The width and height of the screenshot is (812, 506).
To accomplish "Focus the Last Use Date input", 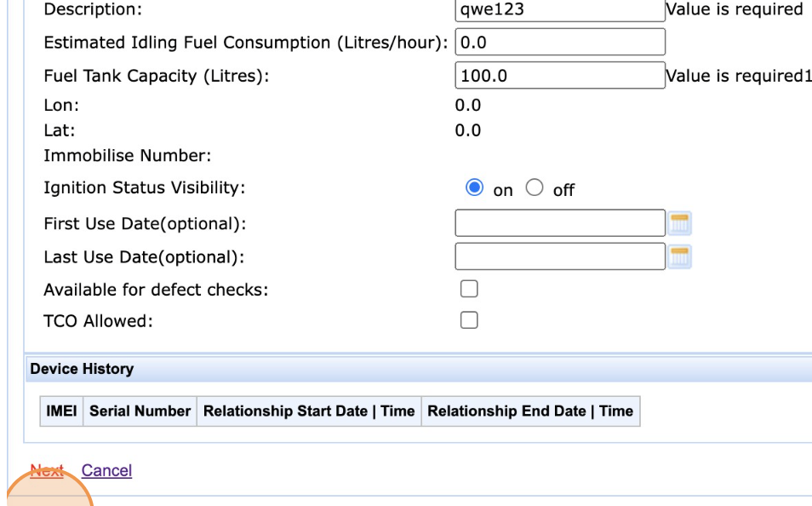I will click(x=560, y=256).
